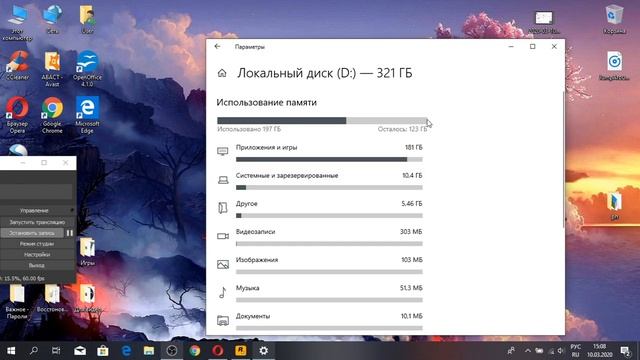Open the battery tray icon
Viewport: 640px width, 360px height.
(x=539, y=351)
